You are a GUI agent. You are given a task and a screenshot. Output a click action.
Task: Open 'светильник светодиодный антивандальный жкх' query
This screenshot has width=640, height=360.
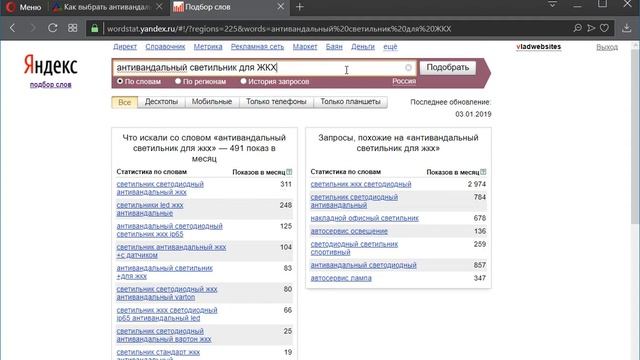(x=160, y=188)
